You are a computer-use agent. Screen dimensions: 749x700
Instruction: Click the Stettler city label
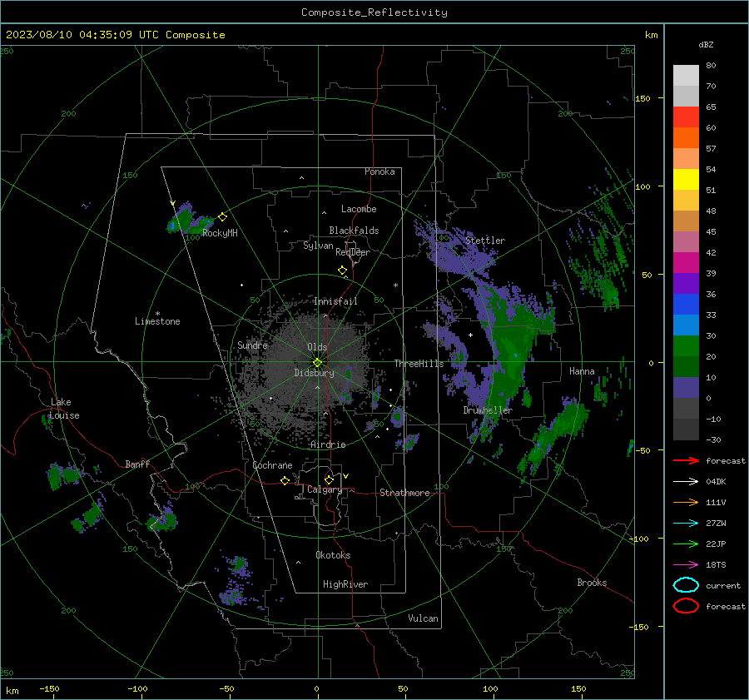coord(485,241)
